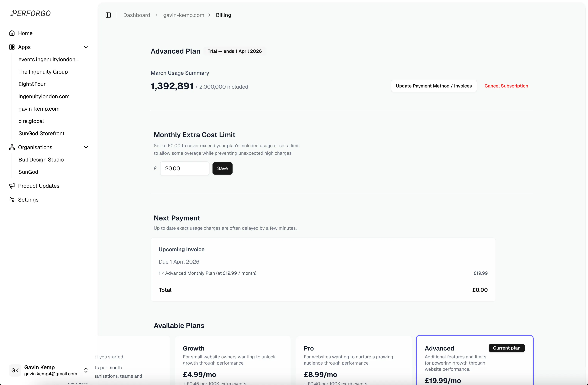Select the Growth plan card
The height and width of the screenshot is (385, 588).
[x=233, y=360]
